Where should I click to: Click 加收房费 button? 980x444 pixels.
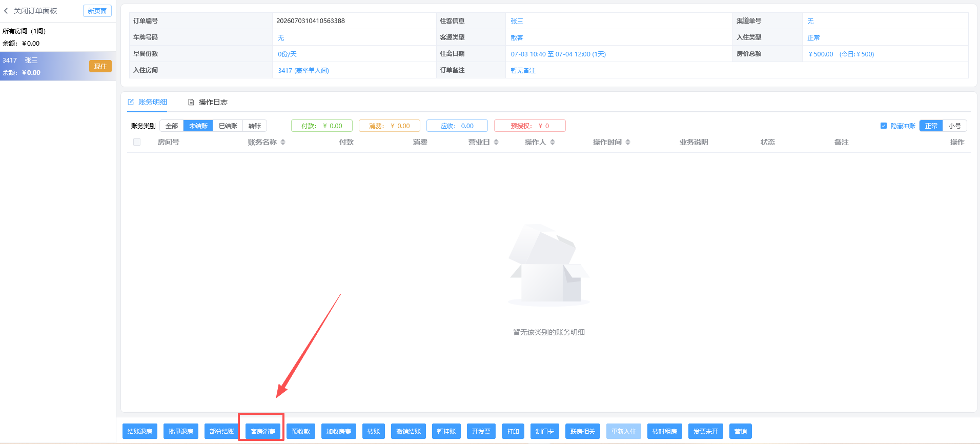point(339,431)
